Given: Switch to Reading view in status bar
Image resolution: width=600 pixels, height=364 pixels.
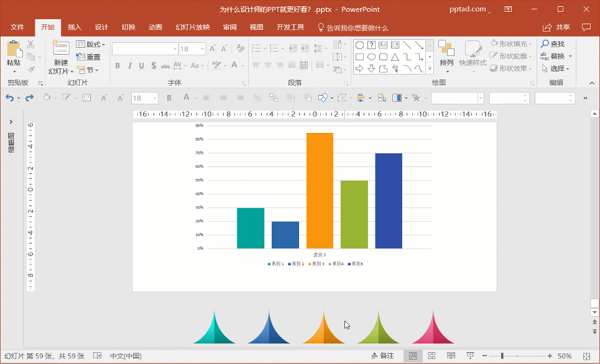Looking at the screenshot, I should 451,356.
